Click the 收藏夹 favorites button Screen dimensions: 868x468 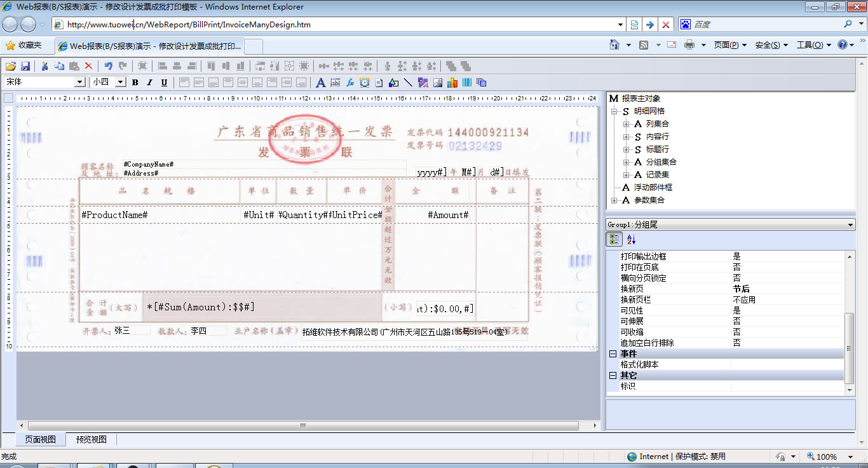click(x=24, y=45)
